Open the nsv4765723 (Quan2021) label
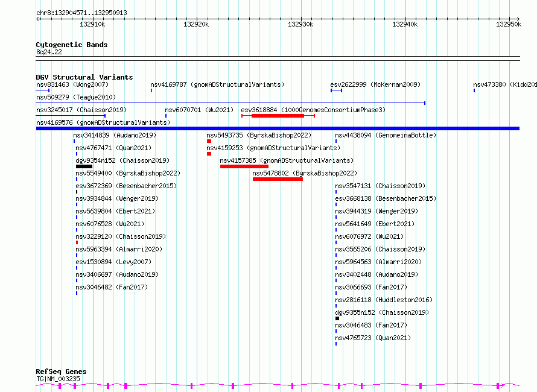537x392 pixels. point(373,338)
